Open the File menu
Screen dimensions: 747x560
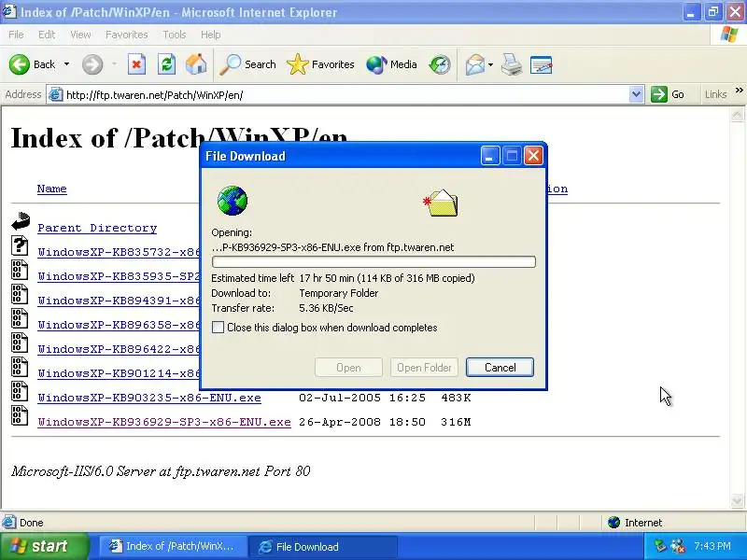(x=16, y=35)
